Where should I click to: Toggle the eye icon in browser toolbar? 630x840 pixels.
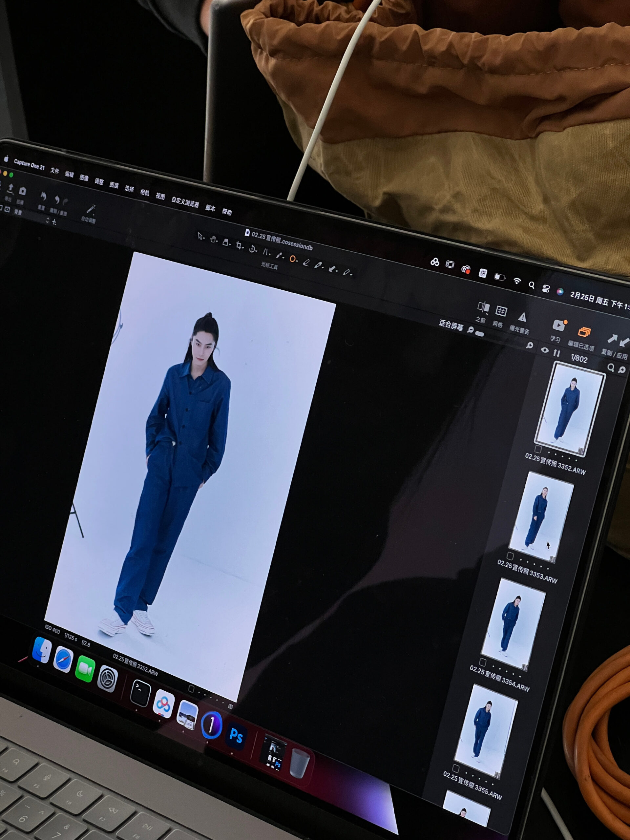point(545,350)
